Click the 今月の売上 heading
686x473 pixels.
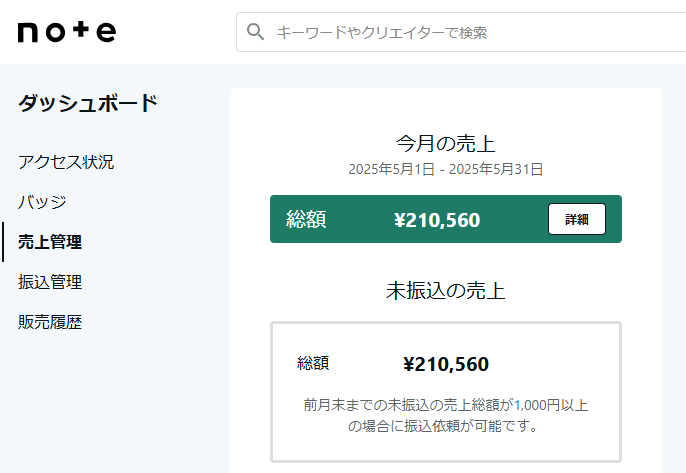pyautogui.click(x=445, y=144)
